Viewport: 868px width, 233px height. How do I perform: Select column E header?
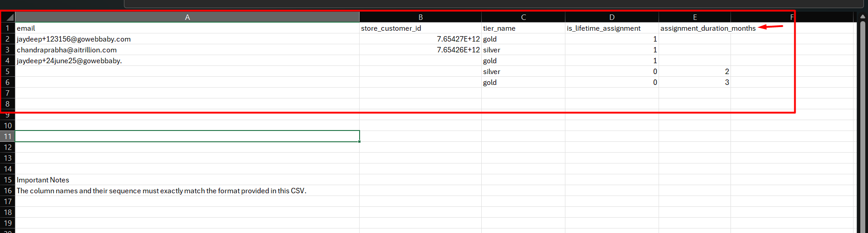coord(694,17)
